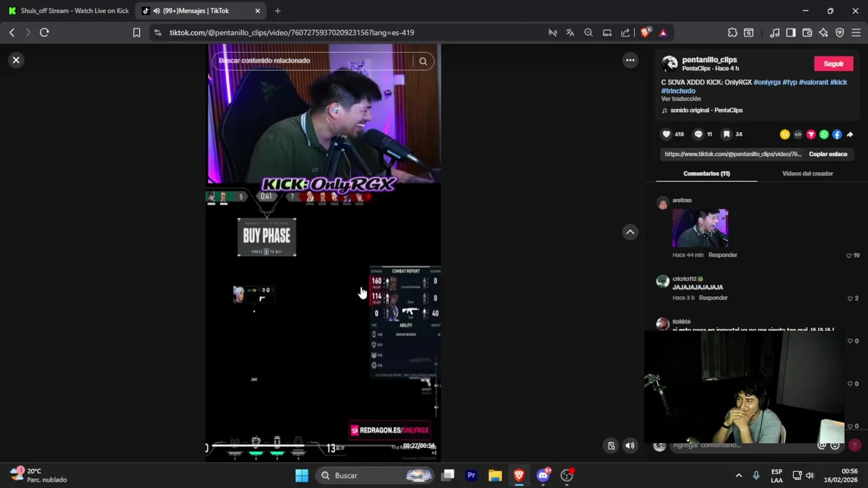Click the clip icon beside speaker button
Viewport: 868px width, 488px height.
[611, 445]
